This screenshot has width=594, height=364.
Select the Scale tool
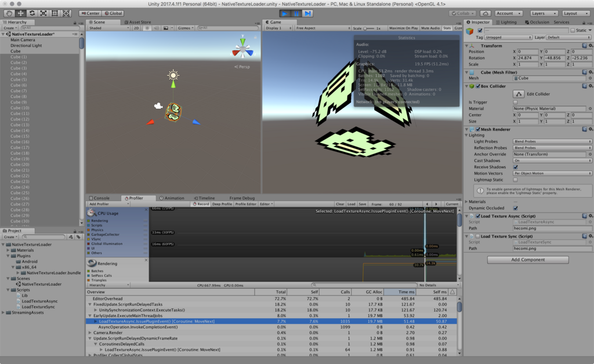44,13
